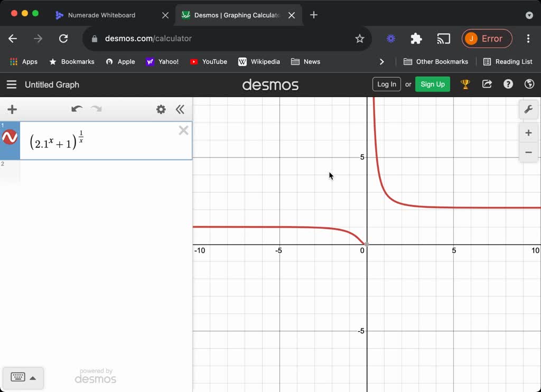This screenshot has width=541, height=392.
Task: Click the undo arrow icon
Action: (x=77, y=109)
